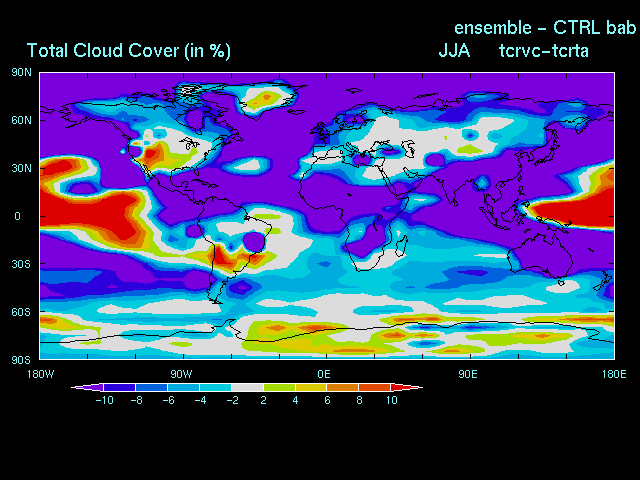The height and width of the screenshot is (480, 640).
Task: Click the '90E' longitude axis label
Action: [467, 373]
